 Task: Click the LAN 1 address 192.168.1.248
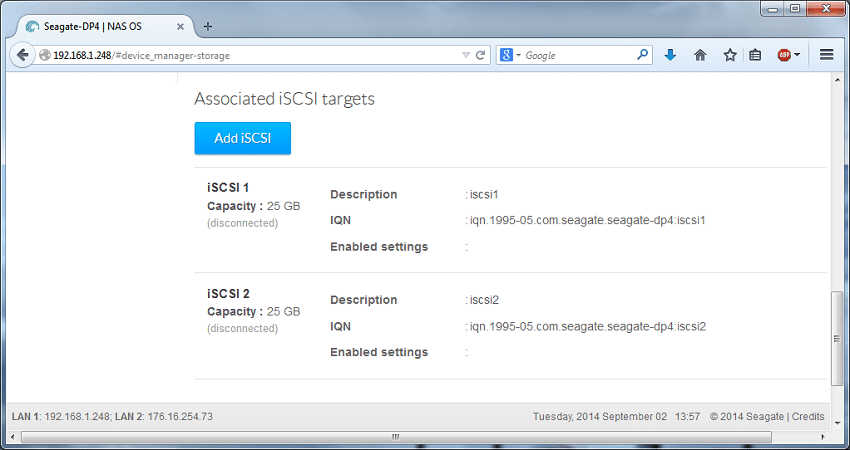tap(78, 416)
